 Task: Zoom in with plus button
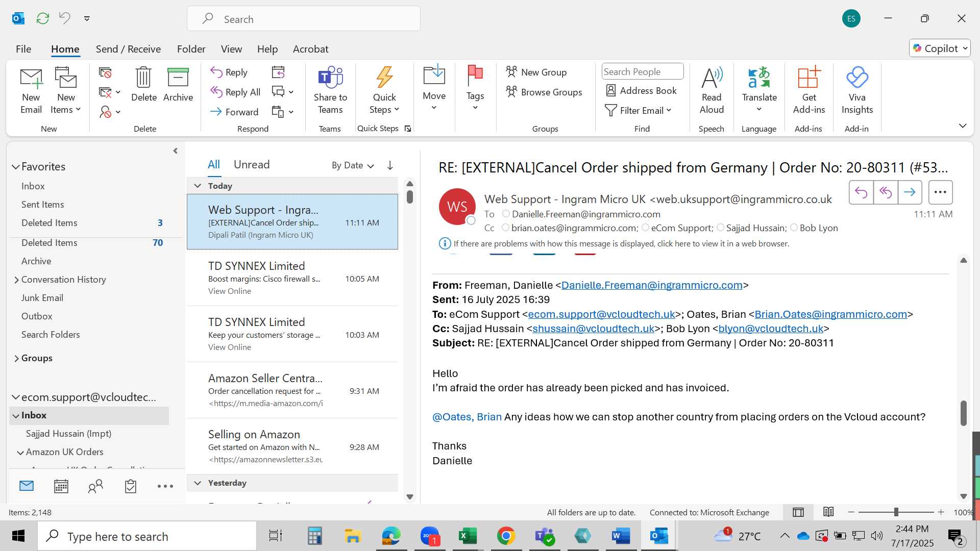coord(941,512)
